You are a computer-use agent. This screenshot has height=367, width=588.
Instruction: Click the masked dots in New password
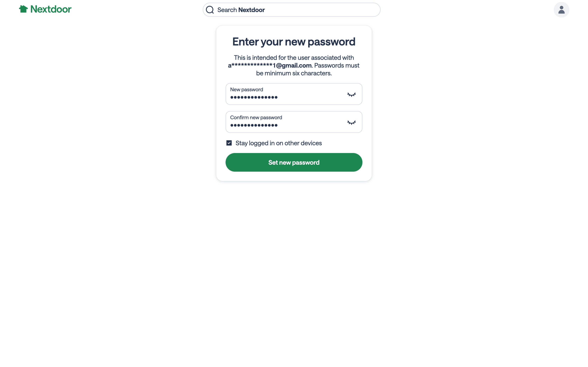[x=254, y=97]
